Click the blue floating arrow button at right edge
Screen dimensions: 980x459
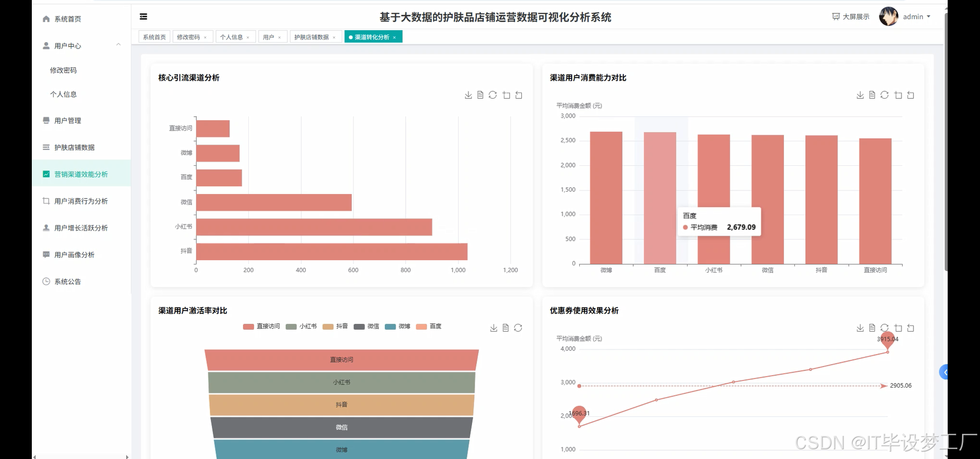(x=944, y=372)
